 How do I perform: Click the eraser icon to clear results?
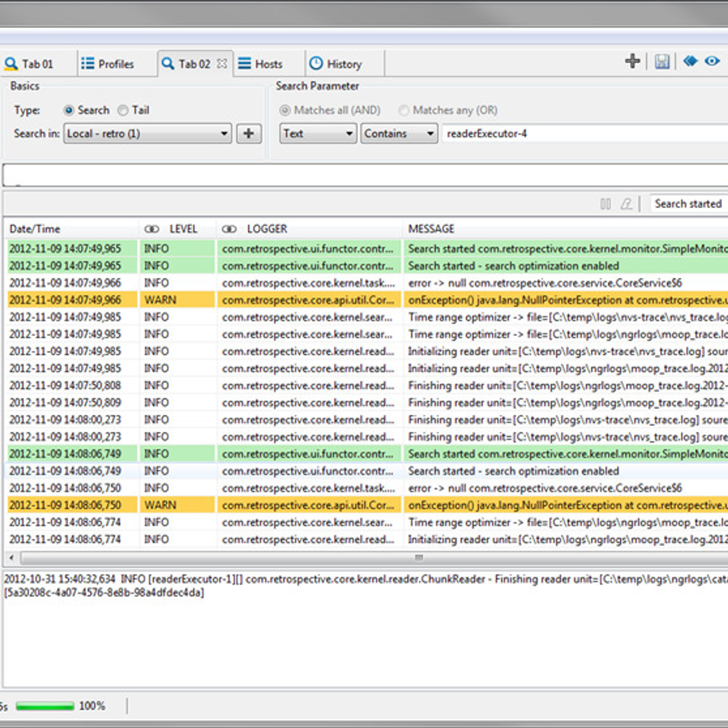click(x=626, y=204)
